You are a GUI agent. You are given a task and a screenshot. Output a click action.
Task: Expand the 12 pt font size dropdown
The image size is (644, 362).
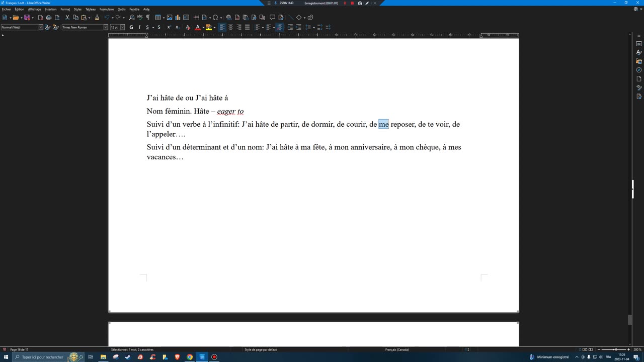[122, 27]
